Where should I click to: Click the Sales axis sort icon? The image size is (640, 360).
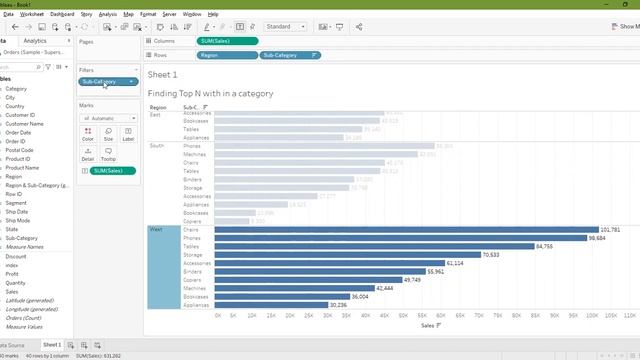(439, 325)
